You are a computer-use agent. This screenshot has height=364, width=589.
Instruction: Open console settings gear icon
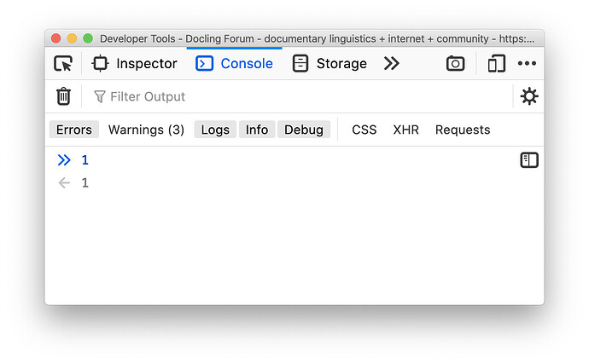point(529,96)
